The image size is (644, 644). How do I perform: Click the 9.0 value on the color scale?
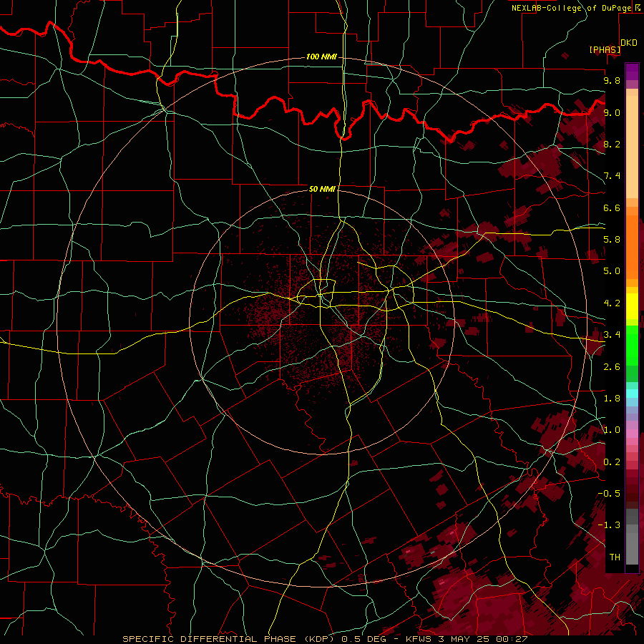pos(612,112)
